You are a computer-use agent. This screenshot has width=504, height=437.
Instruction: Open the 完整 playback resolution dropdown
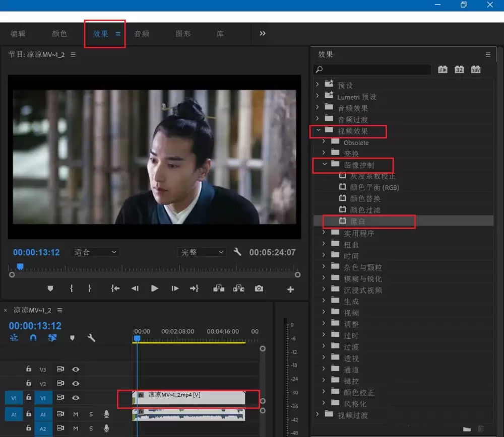pyautogui.click(x=202, y=252)
